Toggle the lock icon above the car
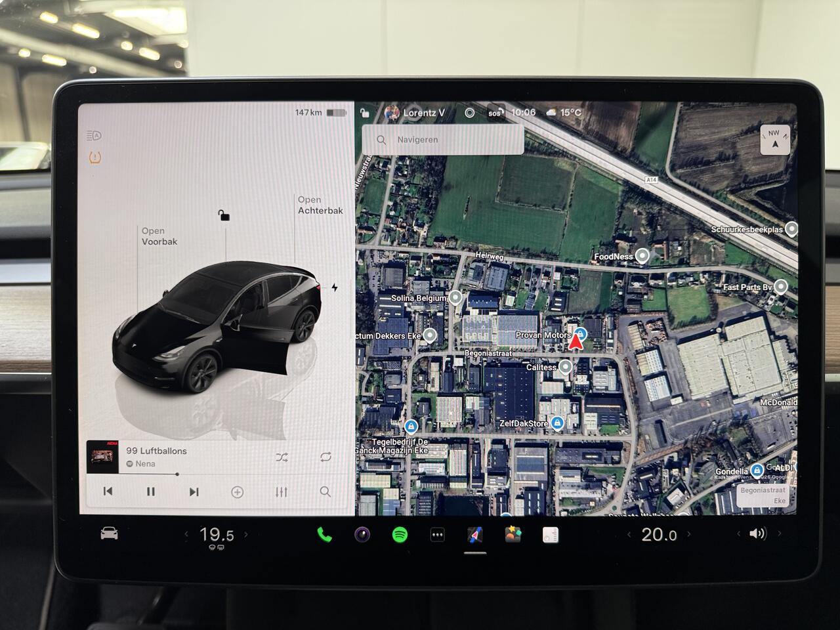The height and width of the screenshot is (630, 840). pyautogui.click(x=224, y=215)
